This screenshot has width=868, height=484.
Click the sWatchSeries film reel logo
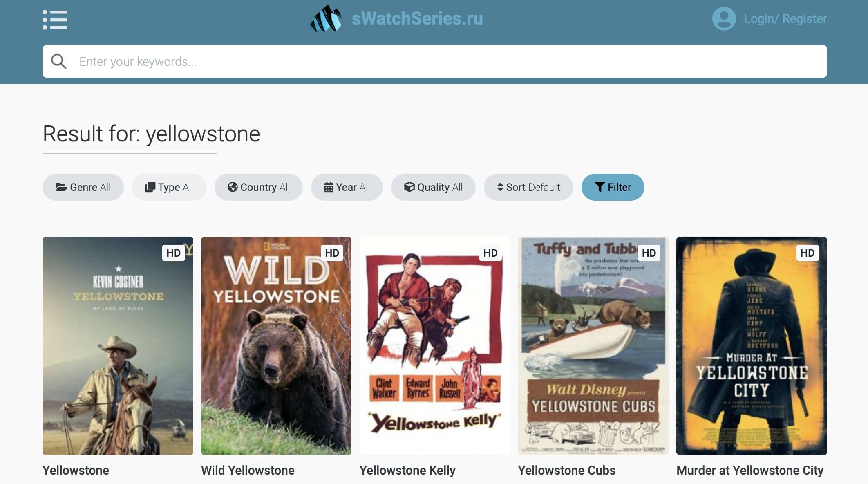[x=326, y=19]
